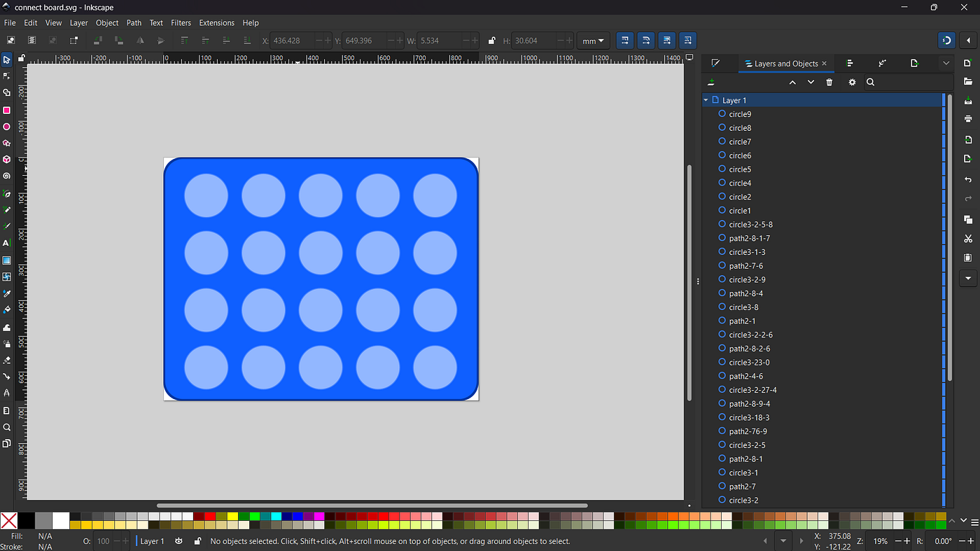Select the Paint Bucket tool
Image resolution: width=980 pixels, height=551 pixels.
[6, 309]
